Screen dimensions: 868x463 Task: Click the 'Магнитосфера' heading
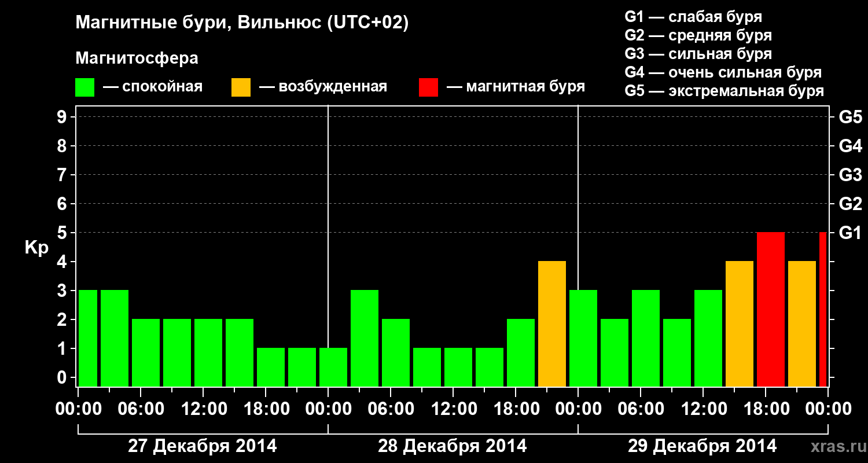point(137,58)
